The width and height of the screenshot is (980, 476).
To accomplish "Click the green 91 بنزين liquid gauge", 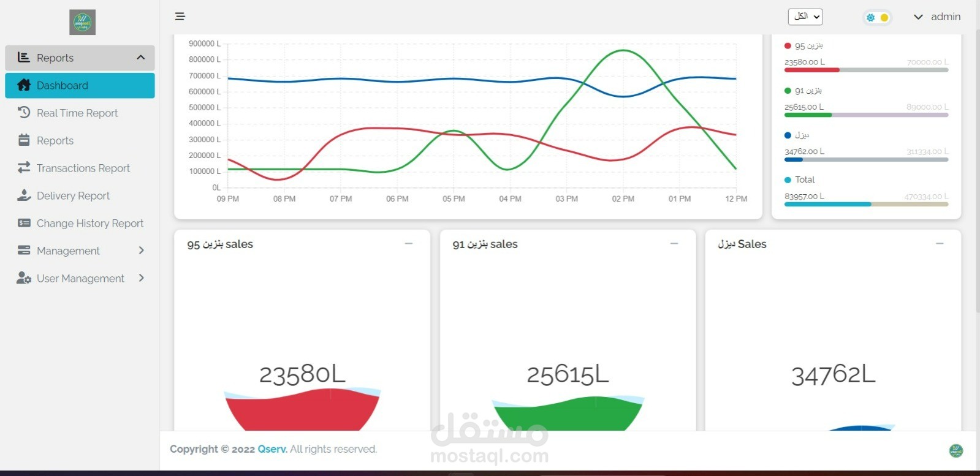I will click(568, 414).
